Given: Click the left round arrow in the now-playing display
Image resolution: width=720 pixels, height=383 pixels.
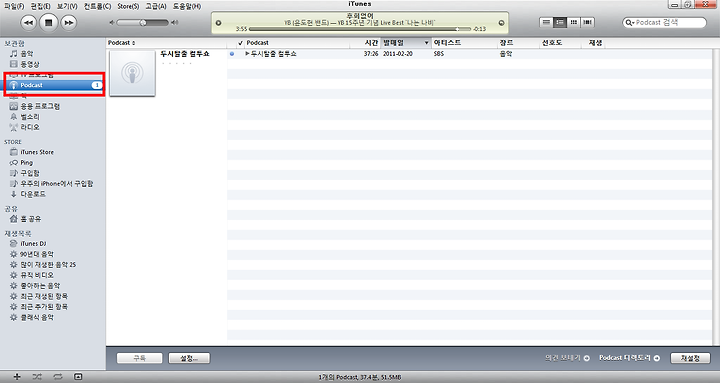Looking at the screenshot, I should pyautogui.click(x=219, y=23).
